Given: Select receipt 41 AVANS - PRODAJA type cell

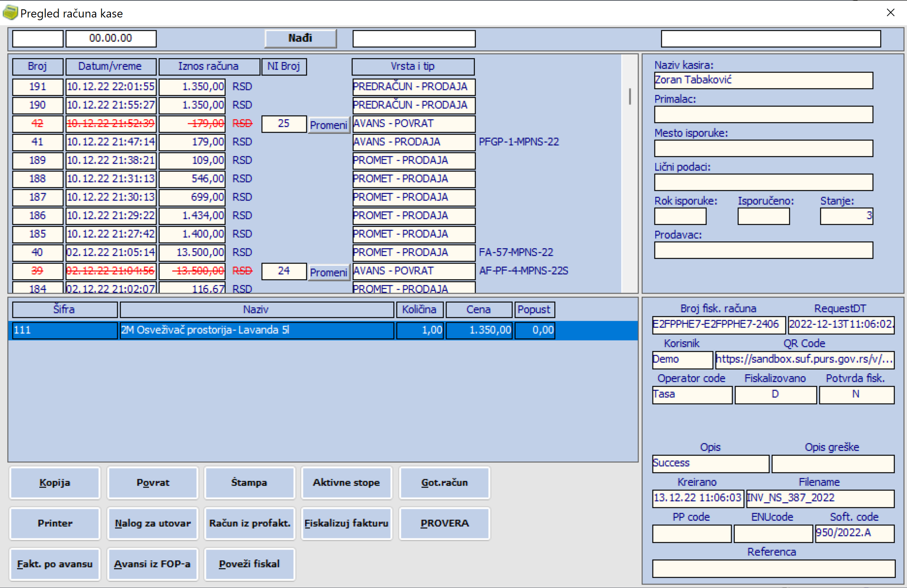Looking at the screenshot, I should pyautogui.click(x=414, y=142).
